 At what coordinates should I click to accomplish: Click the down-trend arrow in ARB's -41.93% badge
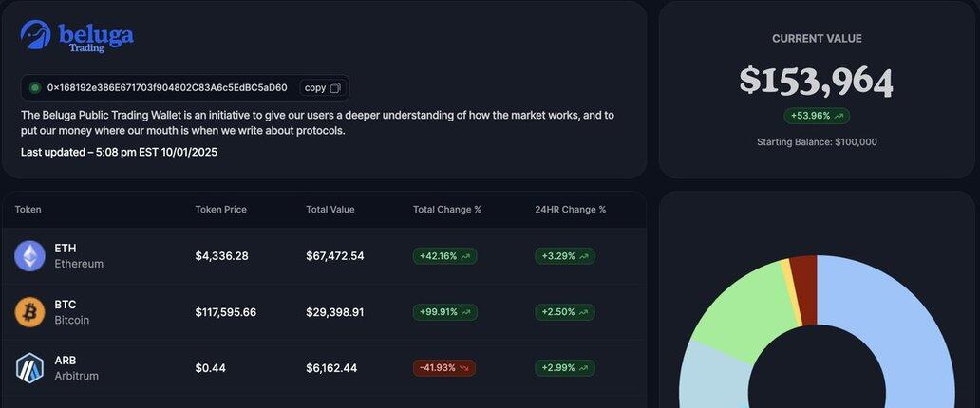[463, 368]
